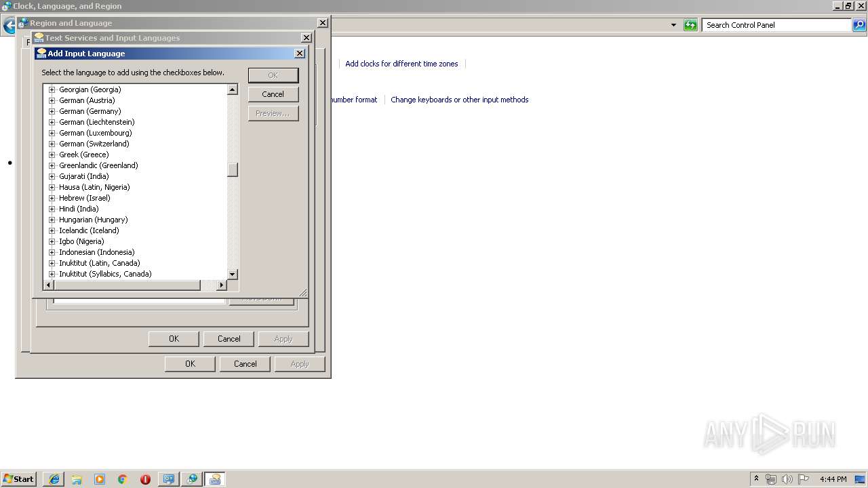The height and width of the screenshot is (488, 868).
Task: Open the network status tray icon
Action: [771, 479]
